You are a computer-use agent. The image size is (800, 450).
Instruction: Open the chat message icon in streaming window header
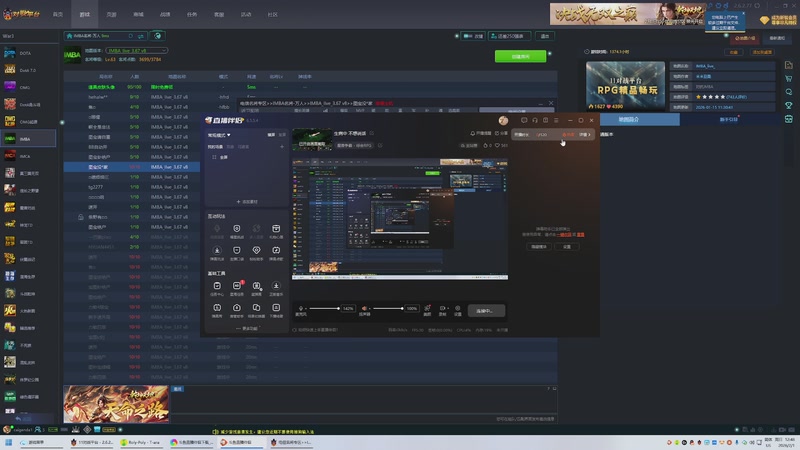(524, 120)
